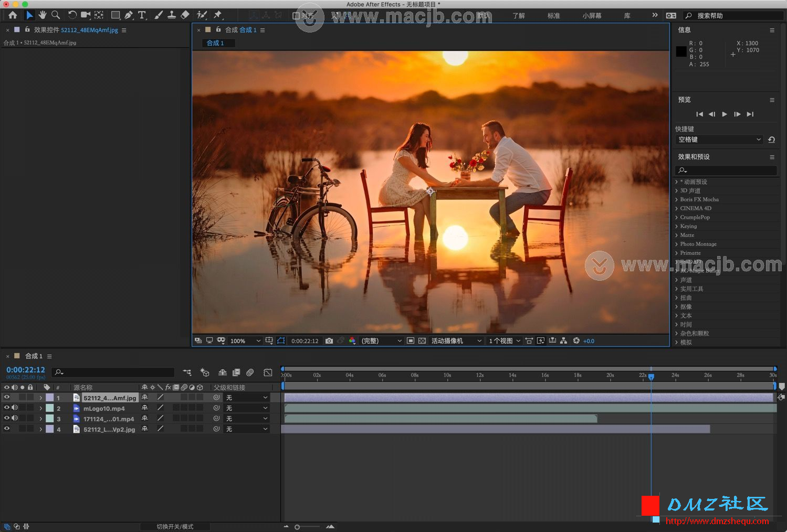787x532 pixels.
Task: Switch to 库 workspace
Action: (x=627, y=16)
